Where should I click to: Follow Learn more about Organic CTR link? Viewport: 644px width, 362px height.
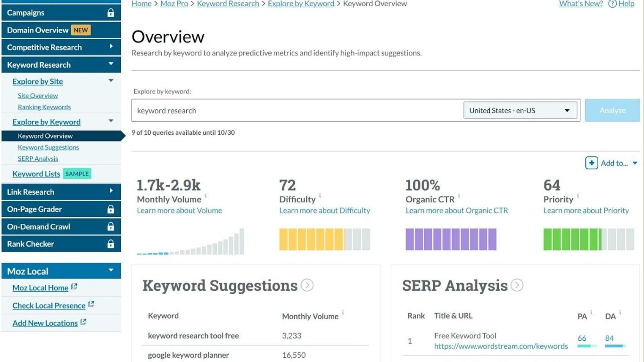coord(457,211)
